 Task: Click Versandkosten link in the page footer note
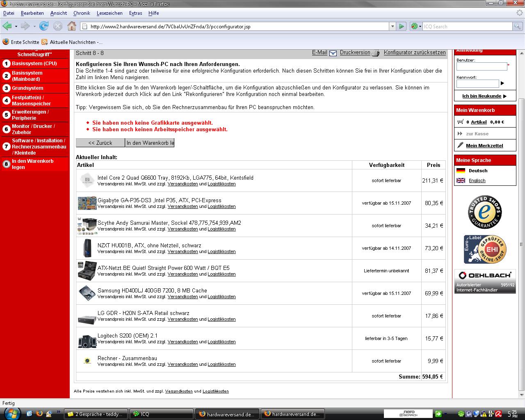pyautogui.click(x=179, y=391)
